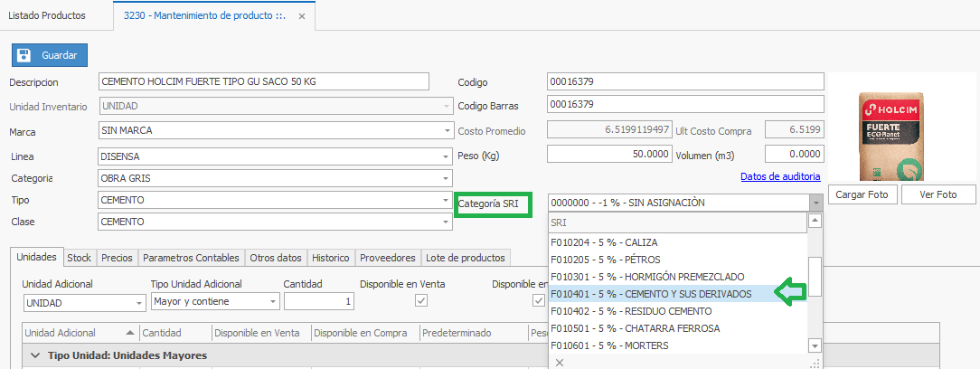Image resolution: width=980 pixels, height=369 pixels.
Task: Click the SRI list scroll down arrow
Action: [815, 345]
